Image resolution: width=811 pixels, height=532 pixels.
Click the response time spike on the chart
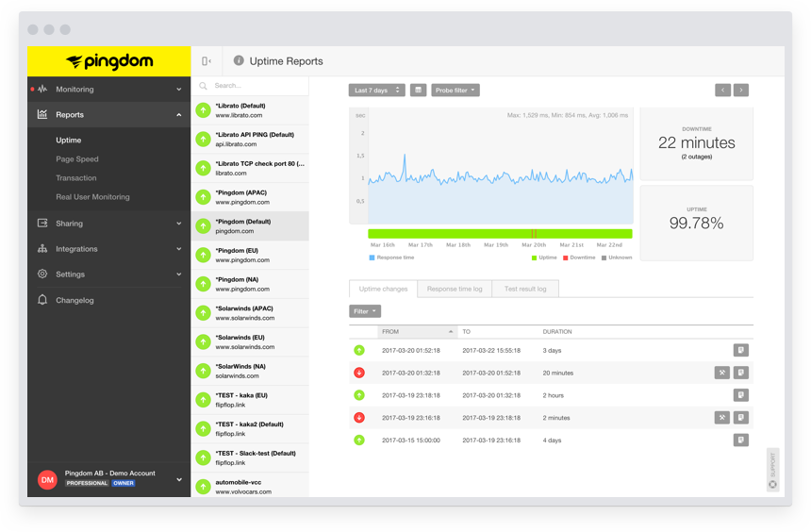point(405,157)
